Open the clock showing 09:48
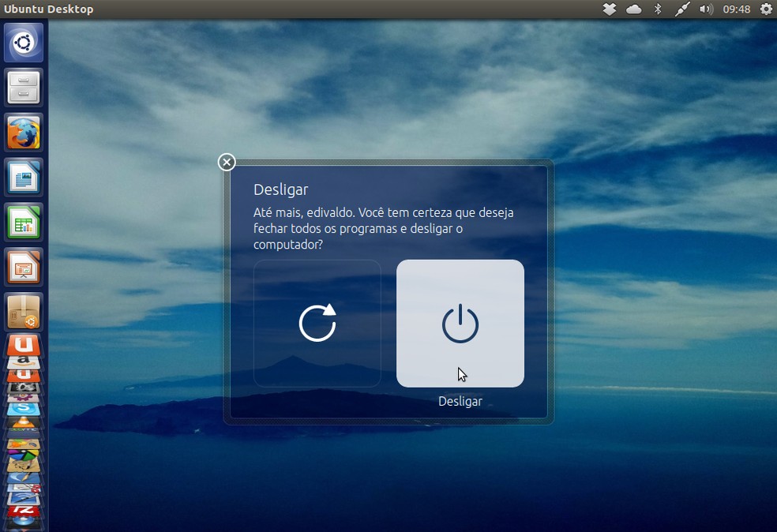This screenshot has width=777, height=532. (737, 9)
